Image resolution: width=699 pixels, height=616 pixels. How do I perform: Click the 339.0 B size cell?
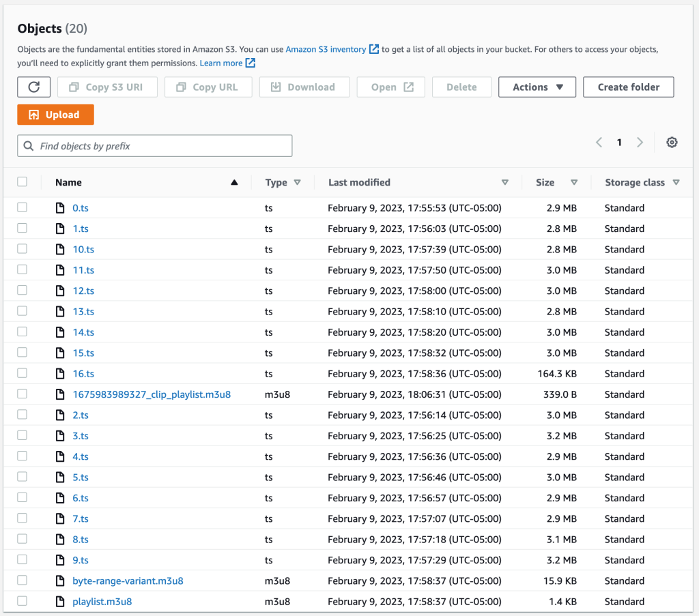coord(560,394)
